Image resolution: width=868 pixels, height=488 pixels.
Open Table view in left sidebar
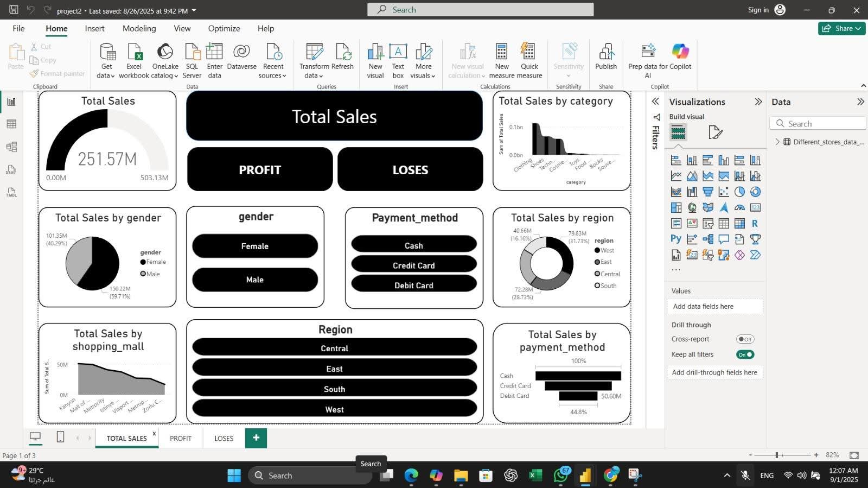pyautogui.click(x=11, y=124)
